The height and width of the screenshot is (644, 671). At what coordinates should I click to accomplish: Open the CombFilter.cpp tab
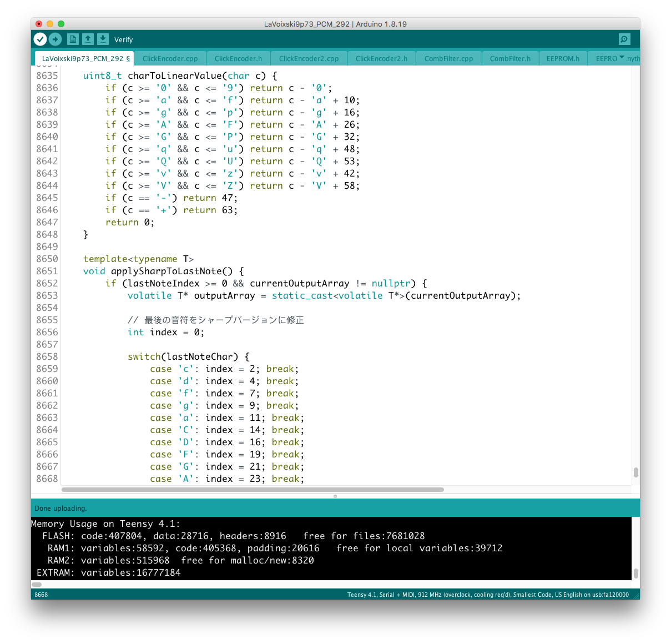pos(448,58)
